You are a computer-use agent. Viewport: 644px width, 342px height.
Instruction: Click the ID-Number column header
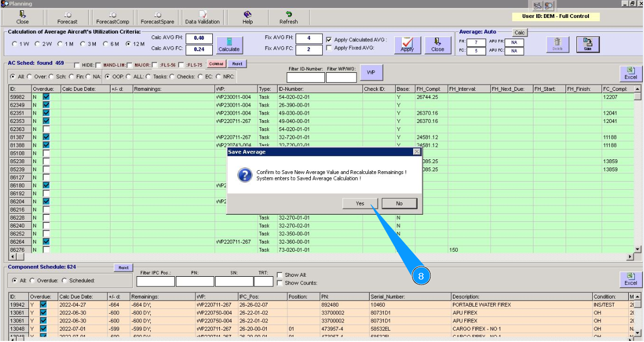click(x=320, y=89)
